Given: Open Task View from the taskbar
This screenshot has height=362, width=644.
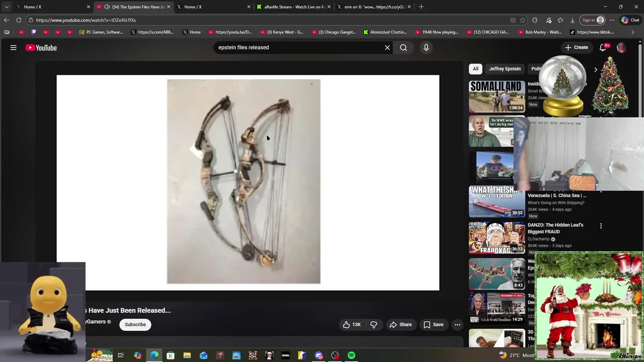Looking at the screenshot, I should point(121,355).
